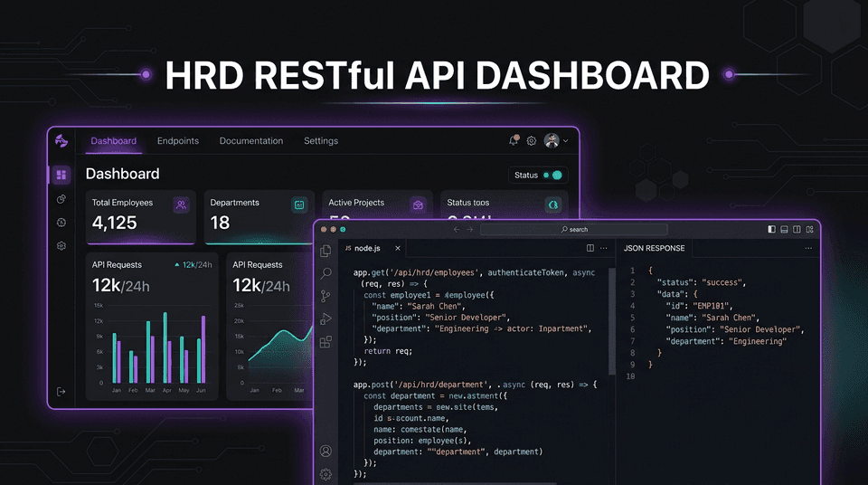Click the green maximize traffic light

pyautogui.click(x=343, y=230)
